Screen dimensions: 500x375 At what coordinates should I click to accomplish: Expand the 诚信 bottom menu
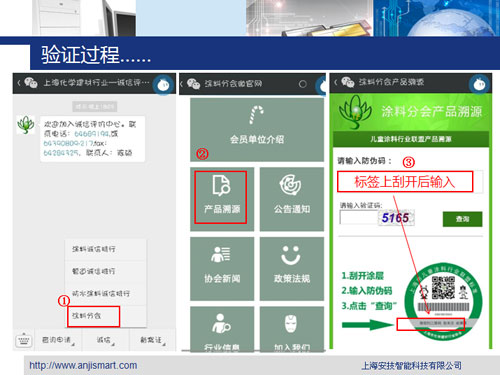pyautogui.click(x=105, y=340)
